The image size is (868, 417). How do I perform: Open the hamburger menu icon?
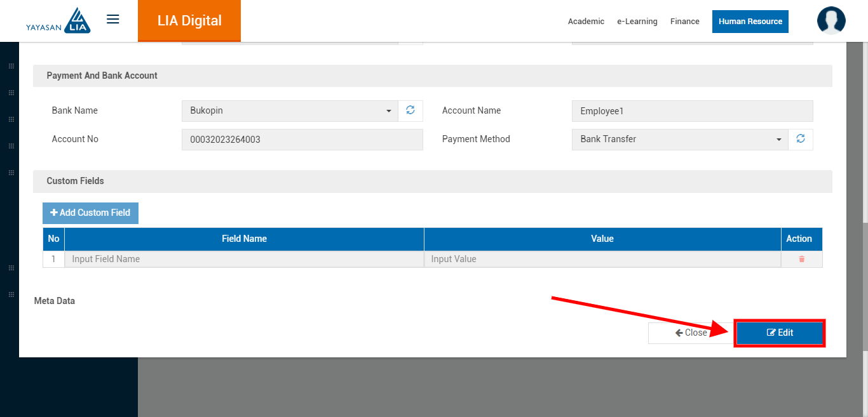[x=113, y=20]
